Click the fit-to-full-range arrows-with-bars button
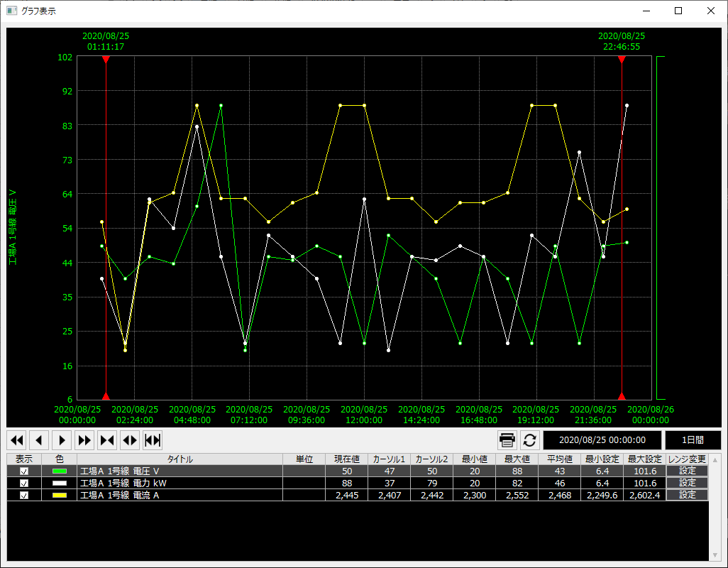The width and height of the screenshot is (728, 568). (x=153, y=440)
